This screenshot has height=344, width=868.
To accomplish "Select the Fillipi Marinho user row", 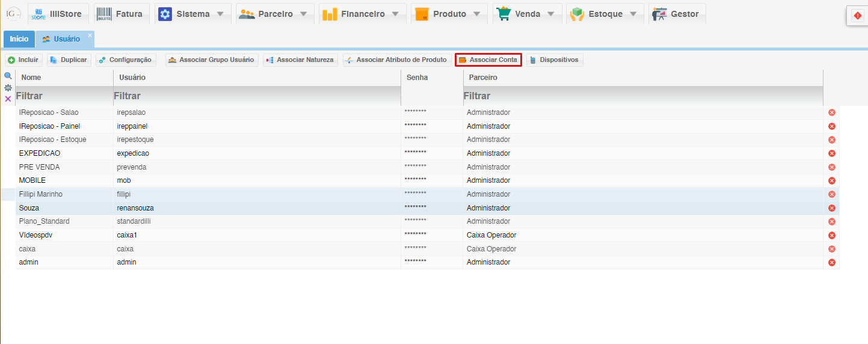I will (41, 194).
